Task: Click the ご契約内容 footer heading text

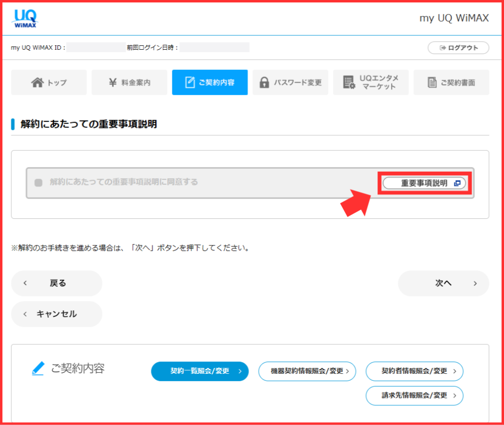Action: tap(78, 368)
